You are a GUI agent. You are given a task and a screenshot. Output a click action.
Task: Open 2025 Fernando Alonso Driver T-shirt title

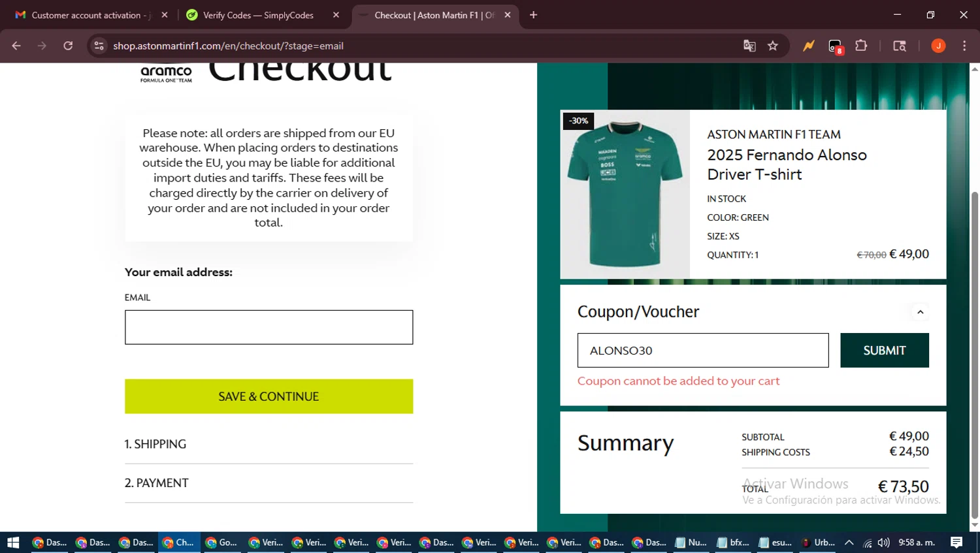coord(787,165)
